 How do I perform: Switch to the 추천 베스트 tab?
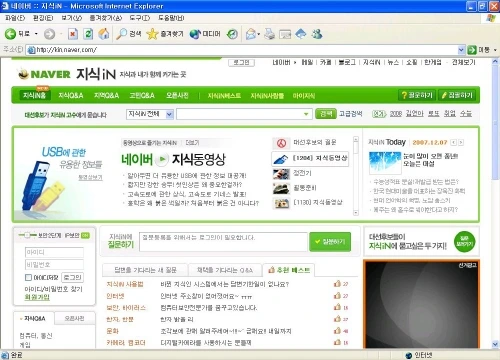[289, 270]
